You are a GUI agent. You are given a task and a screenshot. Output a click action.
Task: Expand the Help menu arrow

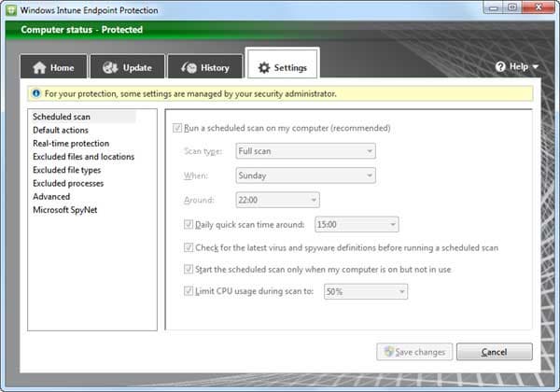click(x=536, y=67)
